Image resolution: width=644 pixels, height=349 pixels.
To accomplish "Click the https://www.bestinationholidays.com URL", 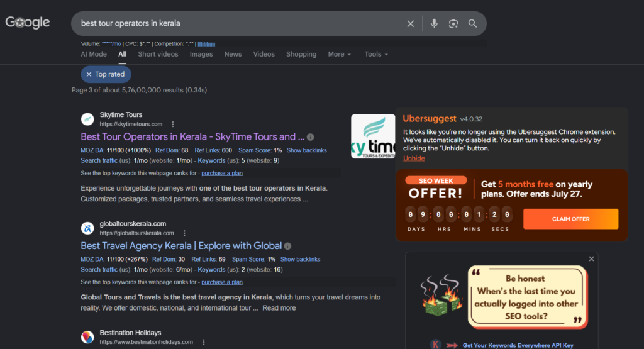I will click(146, 342).
